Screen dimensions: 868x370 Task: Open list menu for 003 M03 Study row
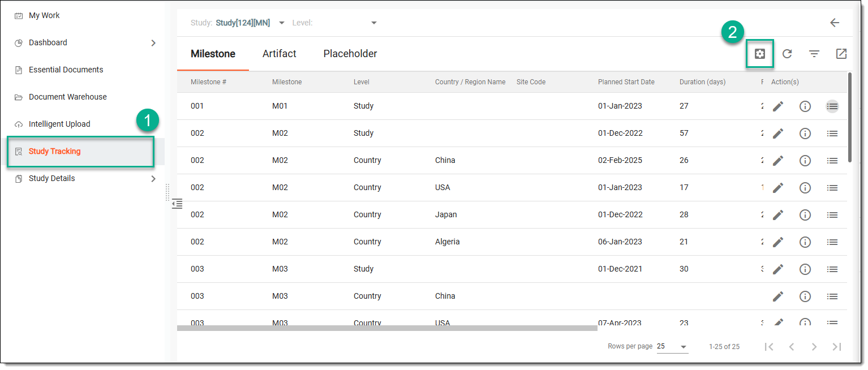[832, 269]
